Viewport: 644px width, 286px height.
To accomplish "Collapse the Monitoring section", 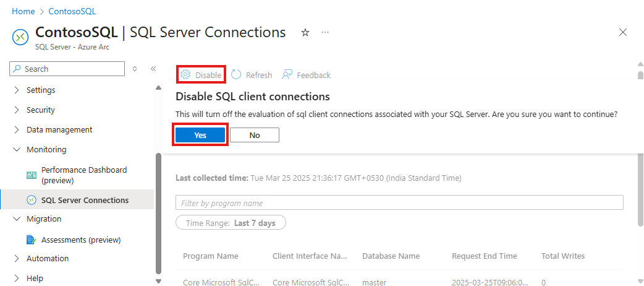I will [46, 149].
